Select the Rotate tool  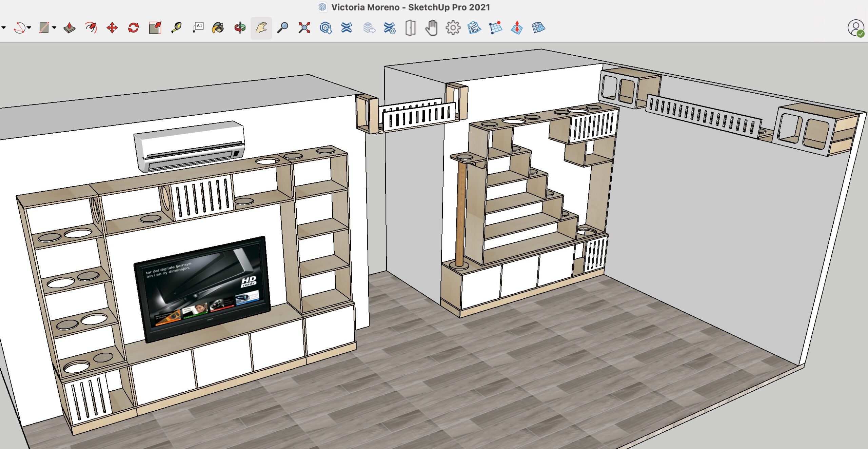coord(134,28)
